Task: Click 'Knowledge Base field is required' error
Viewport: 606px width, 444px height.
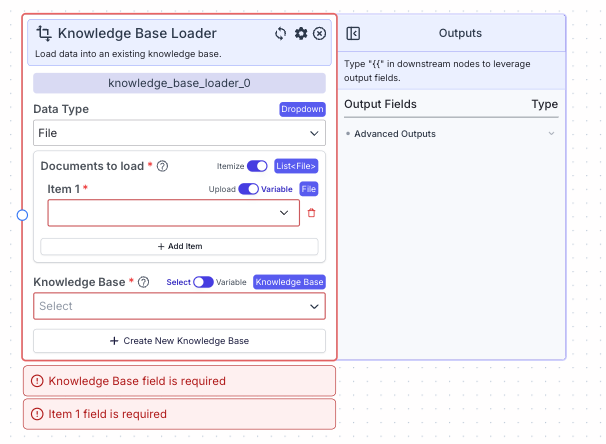Action: 179,381
